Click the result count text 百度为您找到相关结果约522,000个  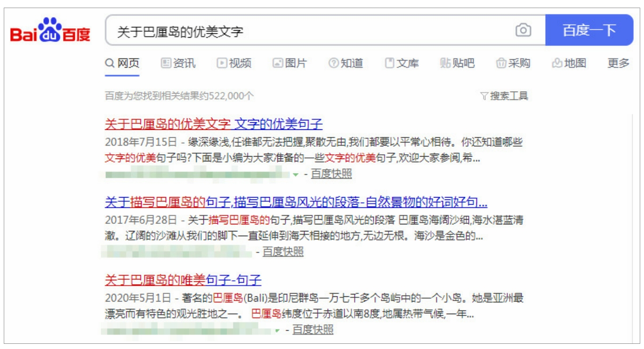click(x=179, y=96)
